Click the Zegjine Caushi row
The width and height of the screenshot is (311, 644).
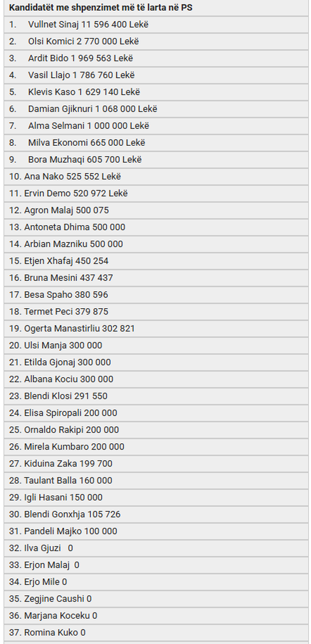pyautogui.click(x=155, y=599)
